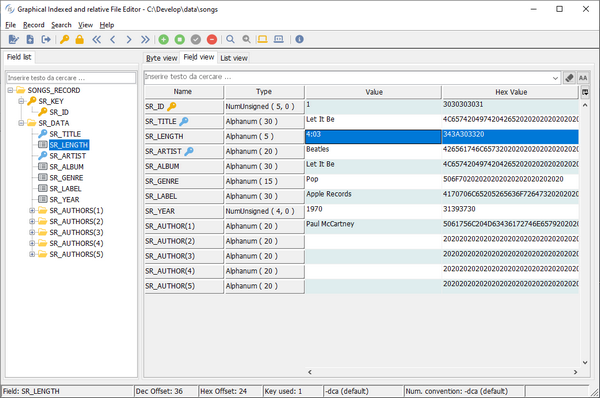Click the horizontal scroll right arrow
Screen dimensions: 600x398
pyautogui.click(x=575, y=372)
